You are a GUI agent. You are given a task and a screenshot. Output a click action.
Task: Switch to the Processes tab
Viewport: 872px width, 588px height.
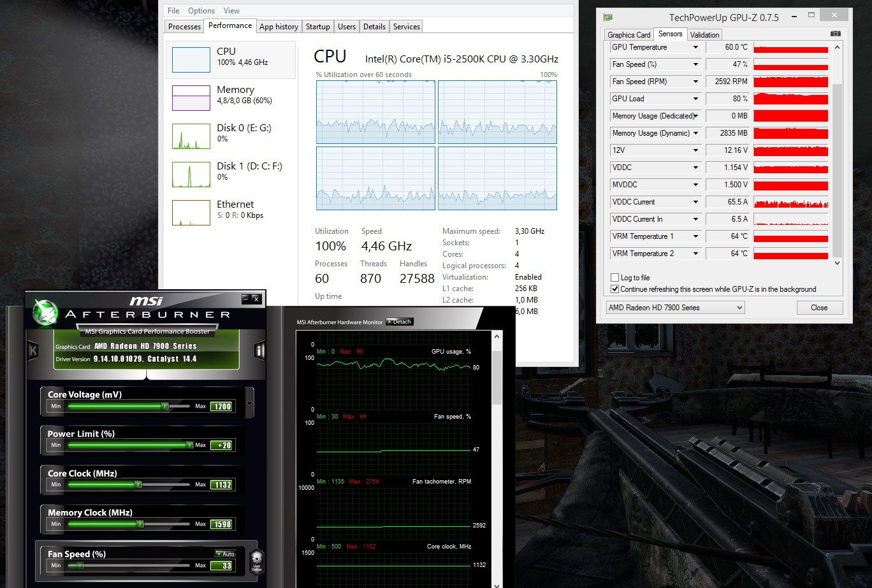[x=184, y=27]
